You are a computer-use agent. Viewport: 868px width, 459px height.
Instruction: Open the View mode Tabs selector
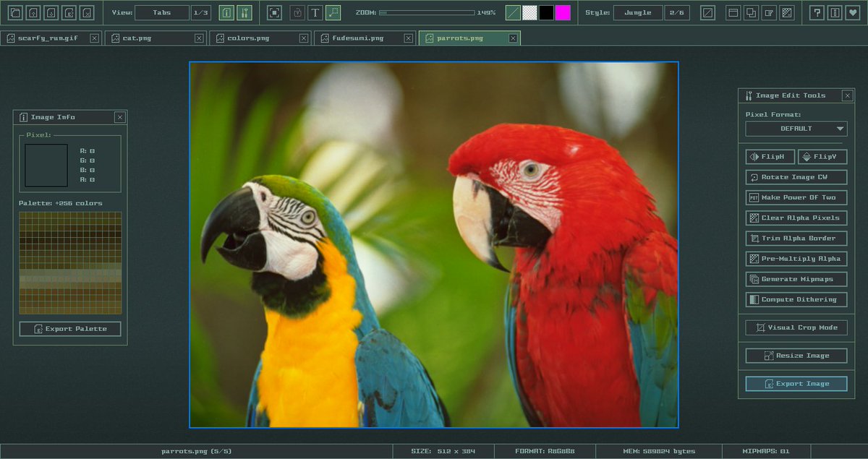pyautogui.click(x=162, y=12)
